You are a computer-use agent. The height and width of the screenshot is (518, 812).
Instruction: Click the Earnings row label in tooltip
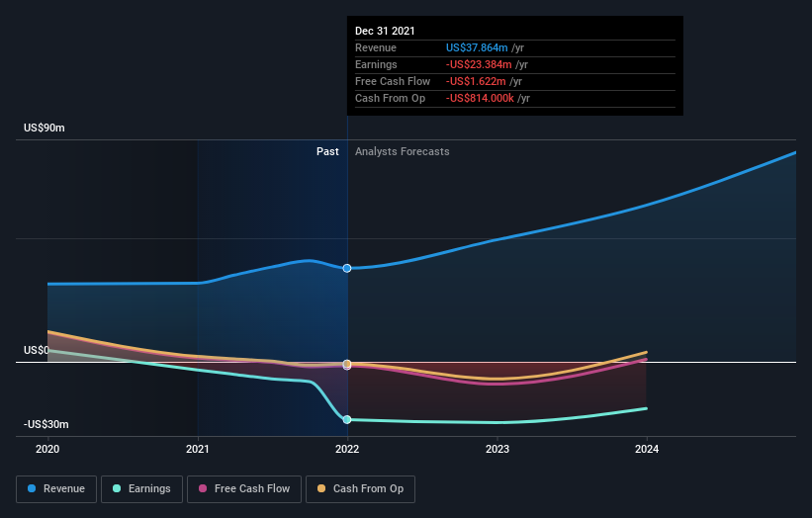pos(376,64)
